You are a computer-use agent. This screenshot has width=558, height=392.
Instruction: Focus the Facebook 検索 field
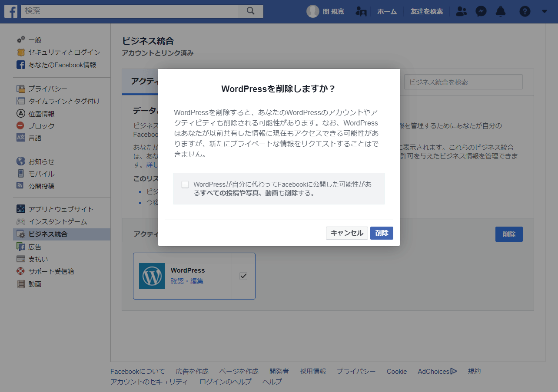(130, 11)
